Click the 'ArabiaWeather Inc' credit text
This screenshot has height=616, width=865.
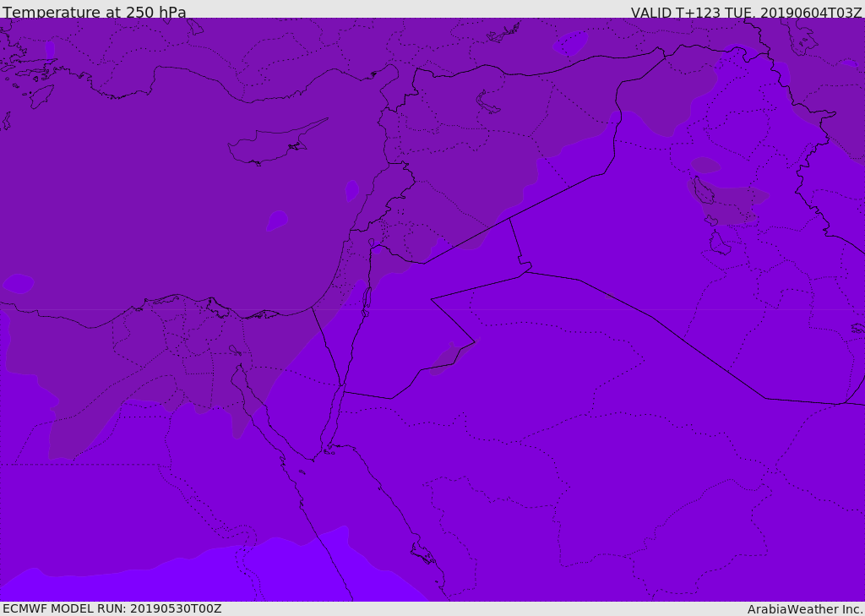coord(805,609)
